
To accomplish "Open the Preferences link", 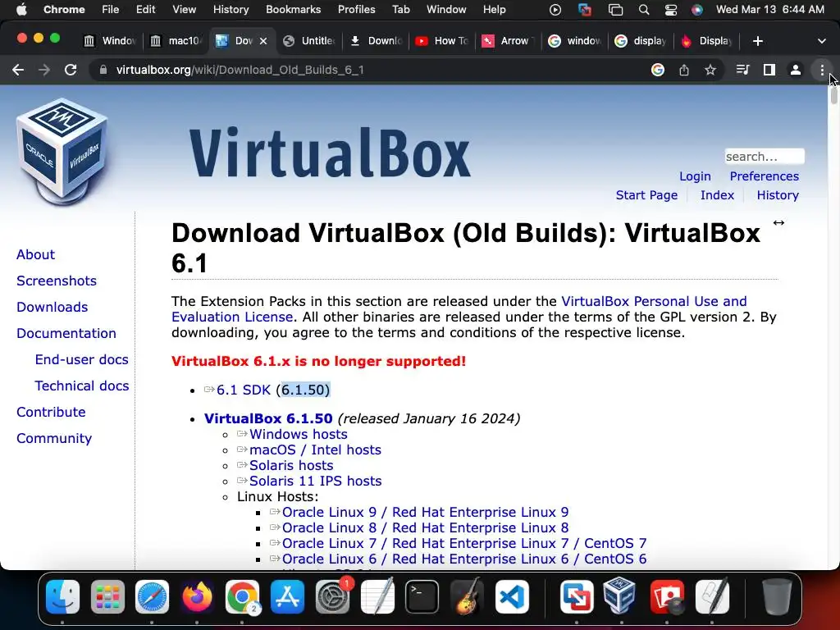I will click(x=764, y=176).
